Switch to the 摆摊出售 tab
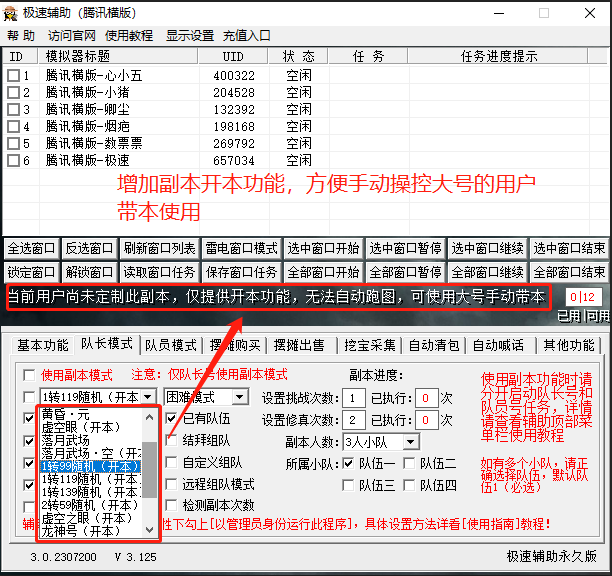612x576 pixels. [299, 345]
